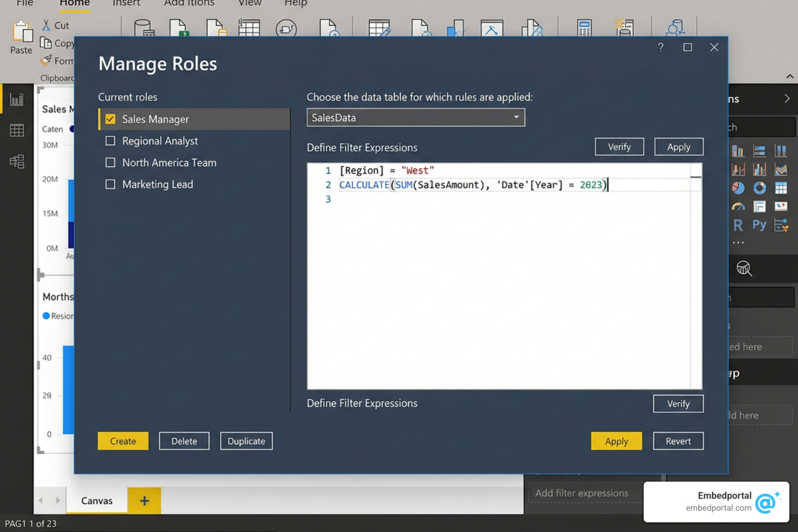798x532 pixels.
Task: Insert a Python script visual
Action: [760, 225]
